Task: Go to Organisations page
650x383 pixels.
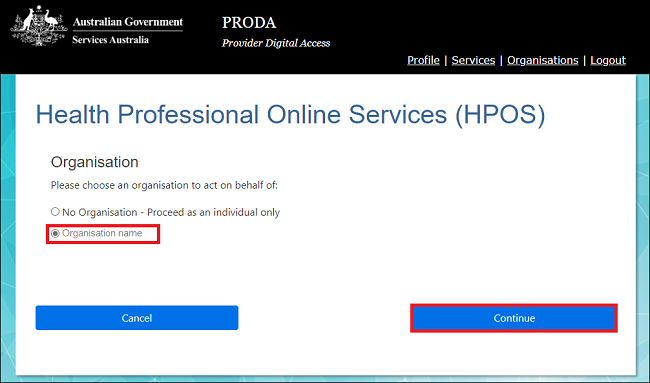Action: click(543, 61)
